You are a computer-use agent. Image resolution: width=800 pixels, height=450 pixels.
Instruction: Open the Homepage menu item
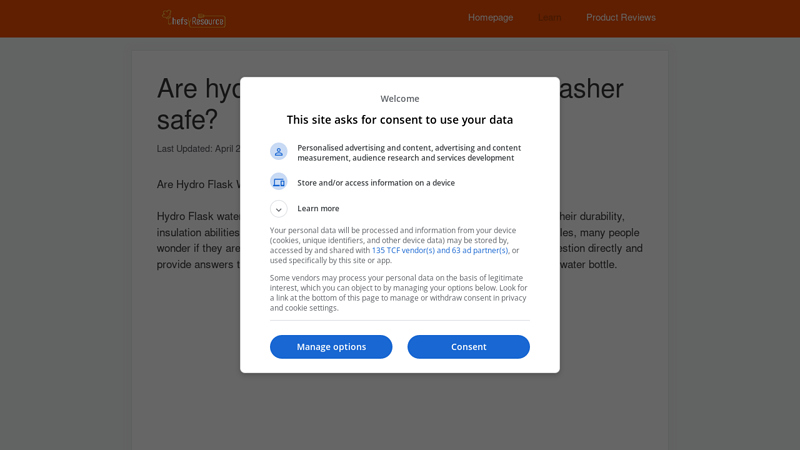tap(491, 17)
